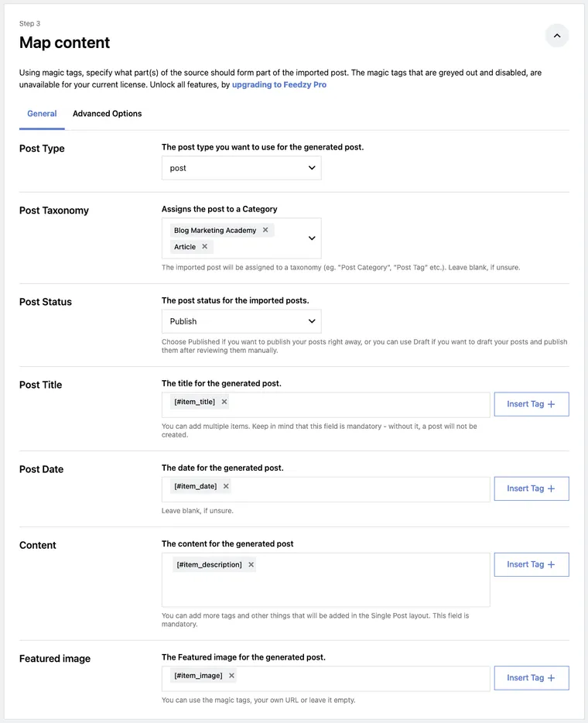
Task: Select the [#item_date] tag chip text
Action: pos(196,486)
